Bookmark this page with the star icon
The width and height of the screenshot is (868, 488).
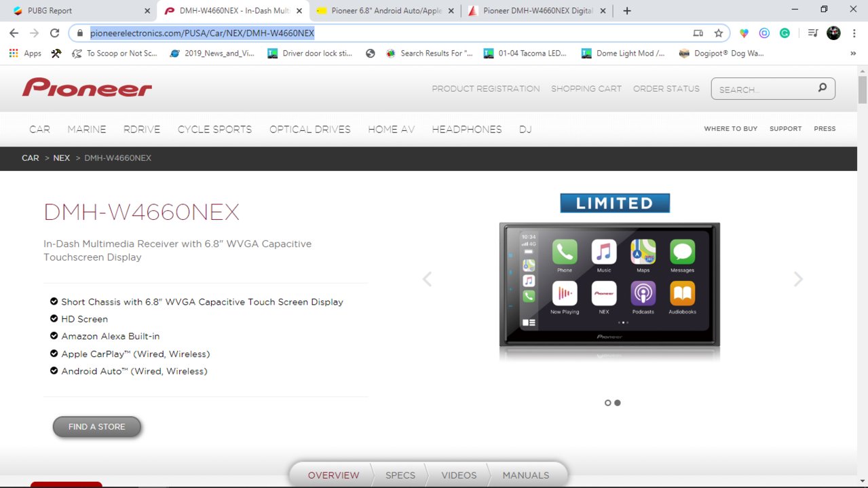click(x=718, y=33)
